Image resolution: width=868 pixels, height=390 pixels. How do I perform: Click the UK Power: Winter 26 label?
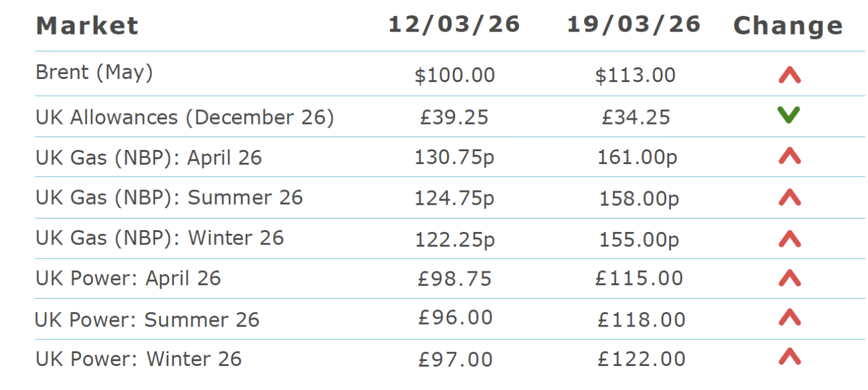(x=138, y=359)
